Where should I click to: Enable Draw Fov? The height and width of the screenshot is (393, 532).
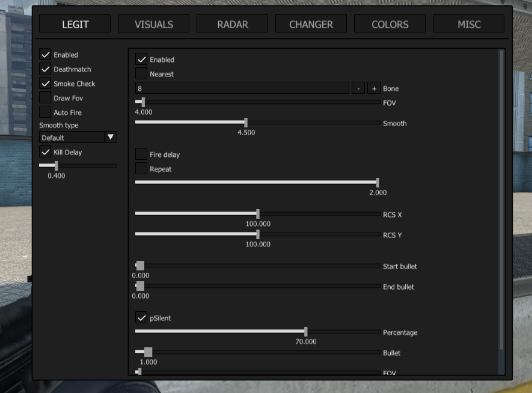(x=46, y=98)
